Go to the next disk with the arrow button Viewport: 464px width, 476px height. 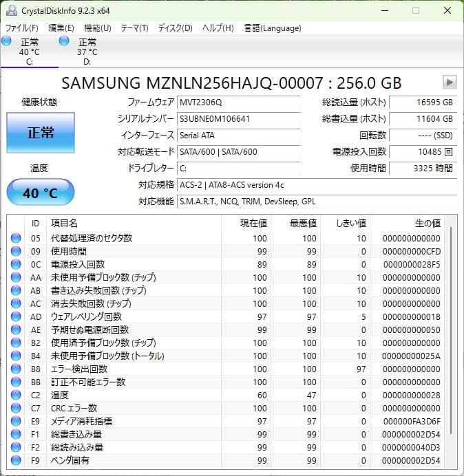[450, 82]
